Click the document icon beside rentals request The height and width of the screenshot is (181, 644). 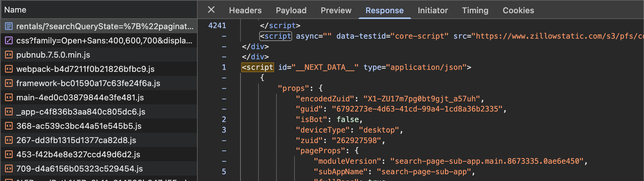9,26
